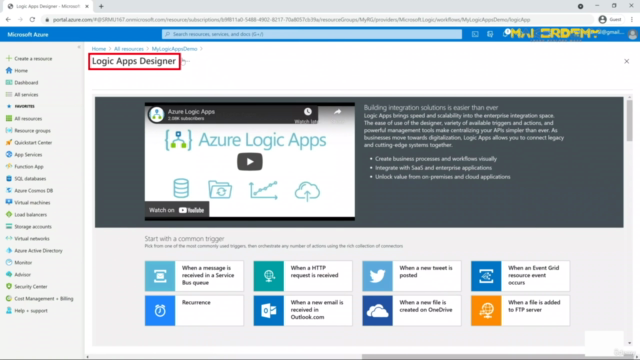This screenshot has width=640, height=360.
Task: Click the search resources, services, and docs box
Action: click(x=312, y=34)
